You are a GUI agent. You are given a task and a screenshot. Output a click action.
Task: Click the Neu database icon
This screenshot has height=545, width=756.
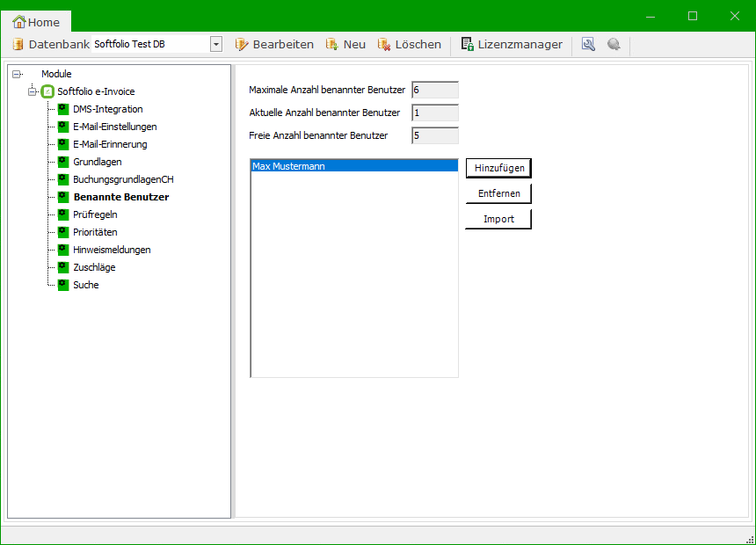332,44
